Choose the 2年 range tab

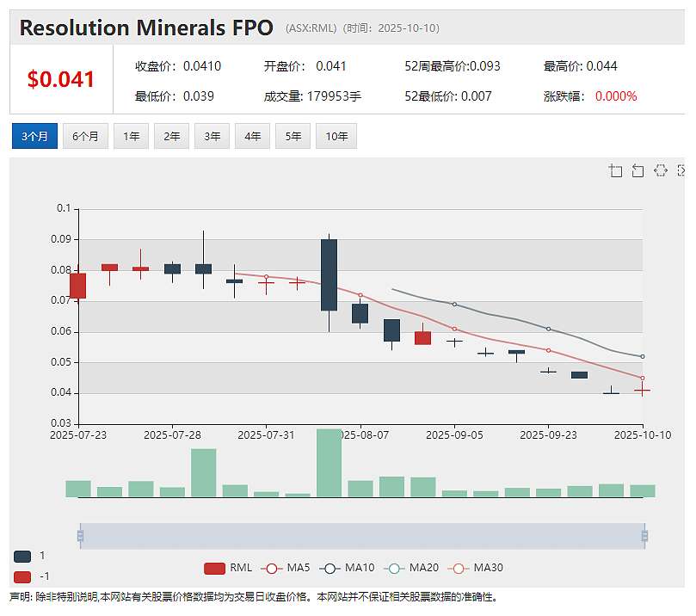[171, 136]
